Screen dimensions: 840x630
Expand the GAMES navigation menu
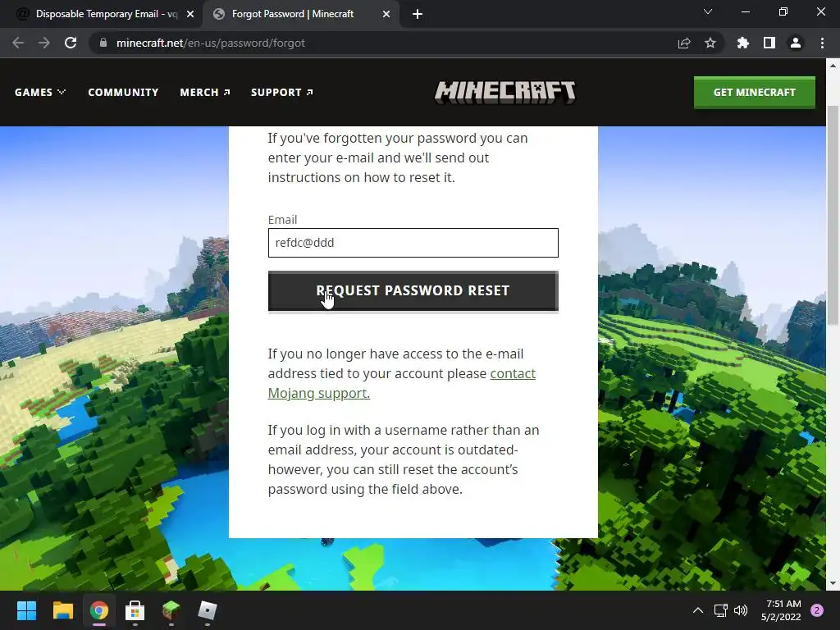(x=40, y=92)
